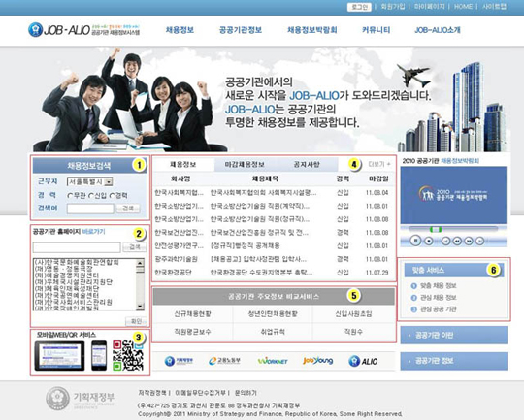Open the 사이트맵 link
Image resolution: width=524 pixels, height=420 pixels.
tap(494, 7)
